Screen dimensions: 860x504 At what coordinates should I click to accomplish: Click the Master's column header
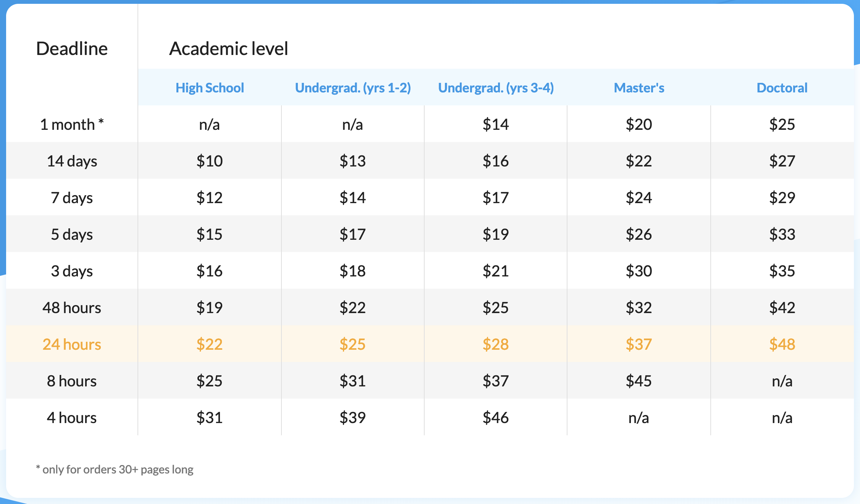(x=639, y=88)
